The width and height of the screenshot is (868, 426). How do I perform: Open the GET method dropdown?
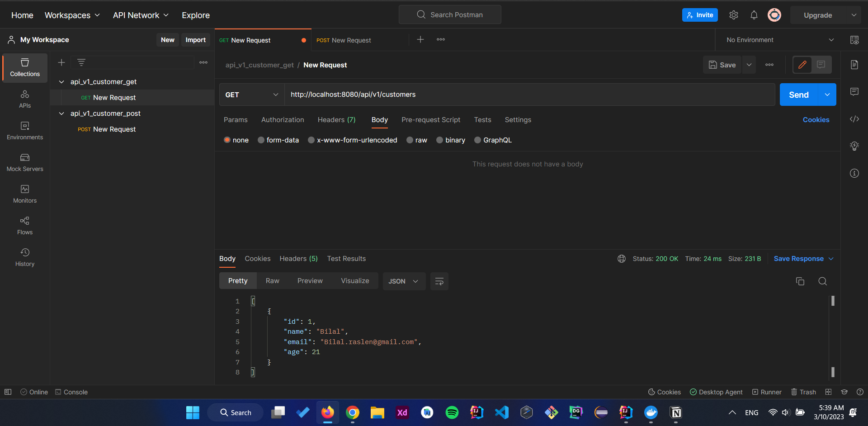tap(251, 95)
